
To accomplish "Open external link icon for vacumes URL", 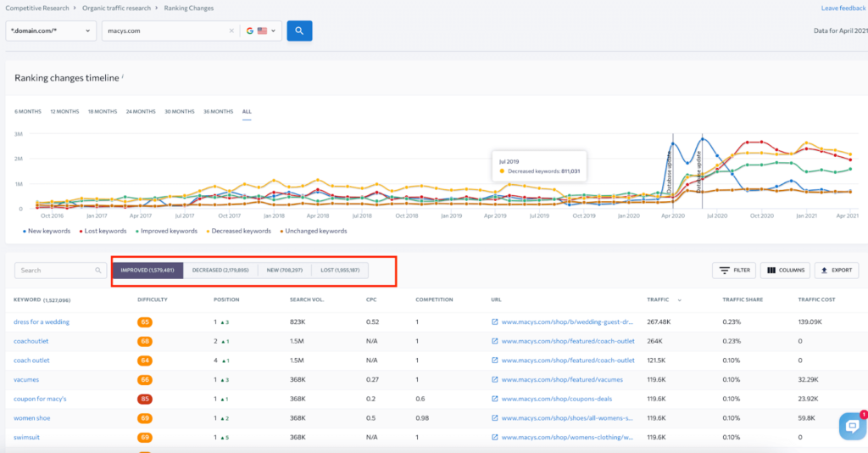I will (494, 380).
